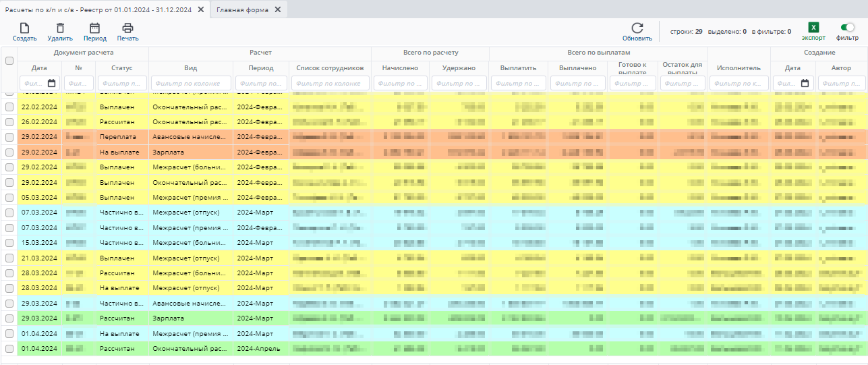Click the Создать new document icon
This screenshot has width=868, height=365.
click(24, 28)
